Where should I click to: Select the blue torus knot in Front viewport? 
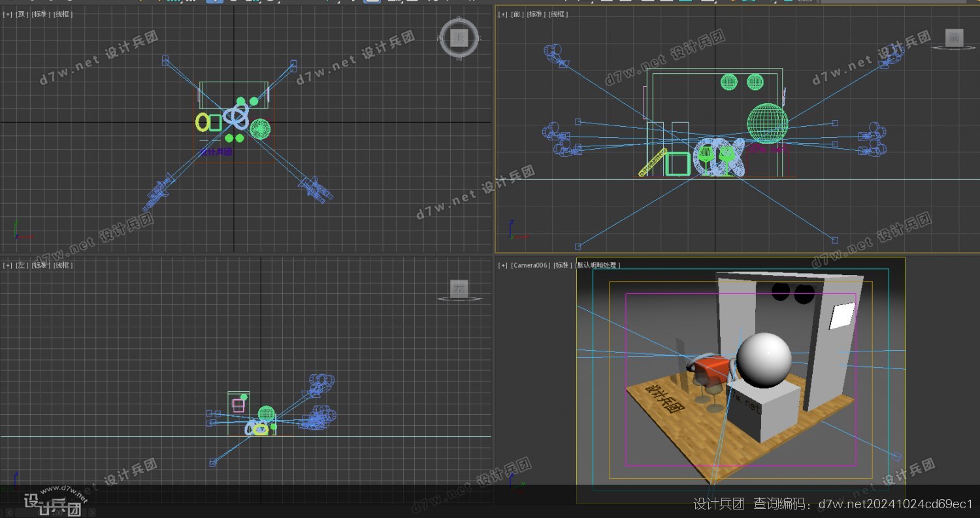(719, 157)
